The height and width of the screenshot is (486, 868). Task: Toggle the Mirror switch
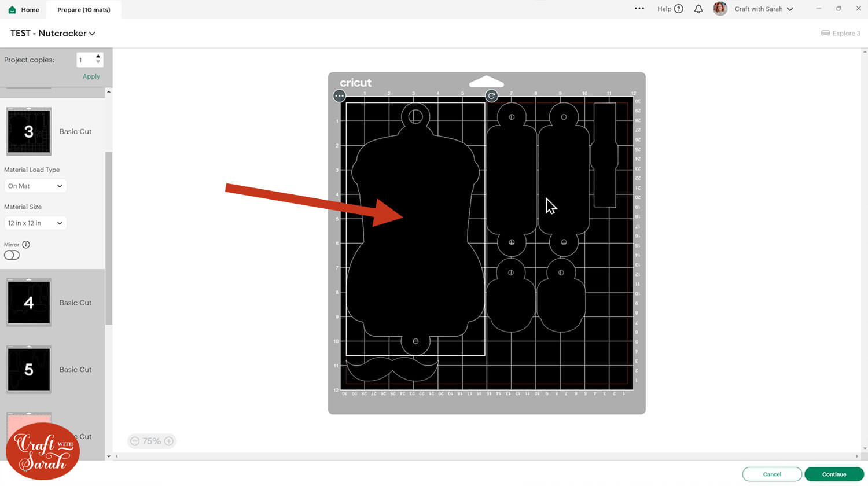tap(12, 255)
